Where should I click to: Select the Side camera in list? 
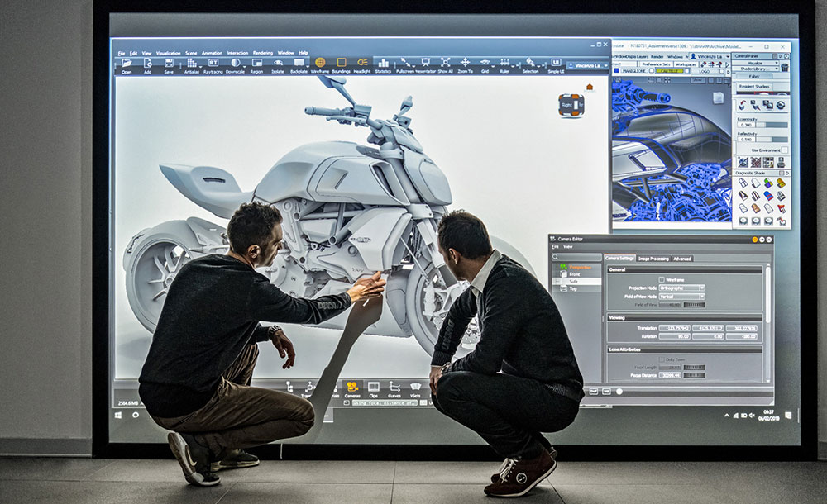(x=573, y=282)
